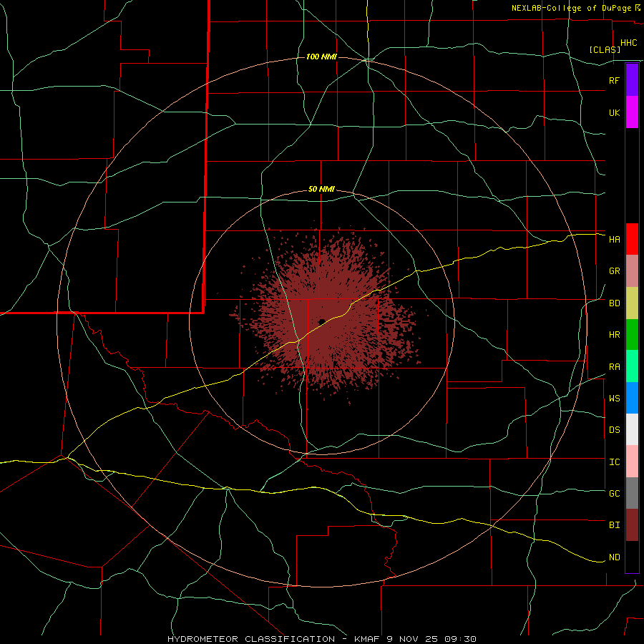Click the IC pink legend swatch
Viewport: 644px width, 644px height.
(632, 462)
